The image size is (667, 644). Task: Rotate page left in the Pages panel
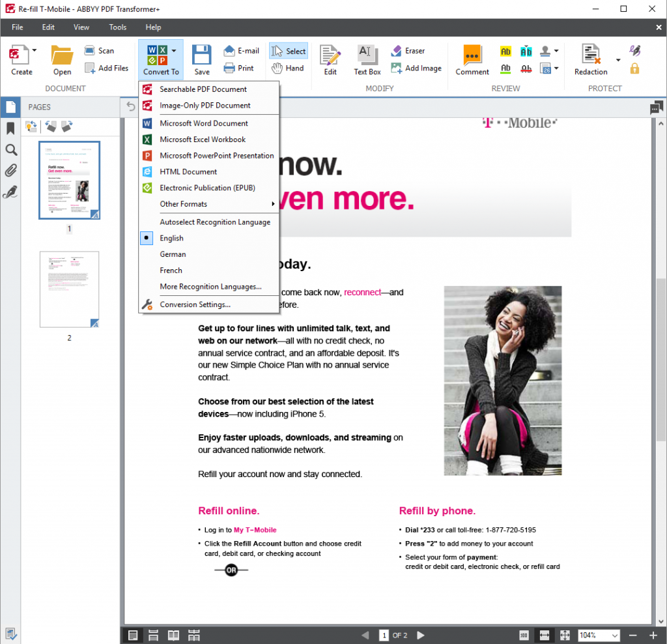51,126
